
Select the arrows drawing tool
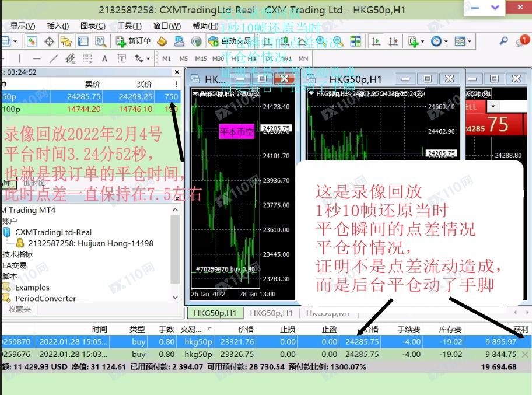click(139, 59)
